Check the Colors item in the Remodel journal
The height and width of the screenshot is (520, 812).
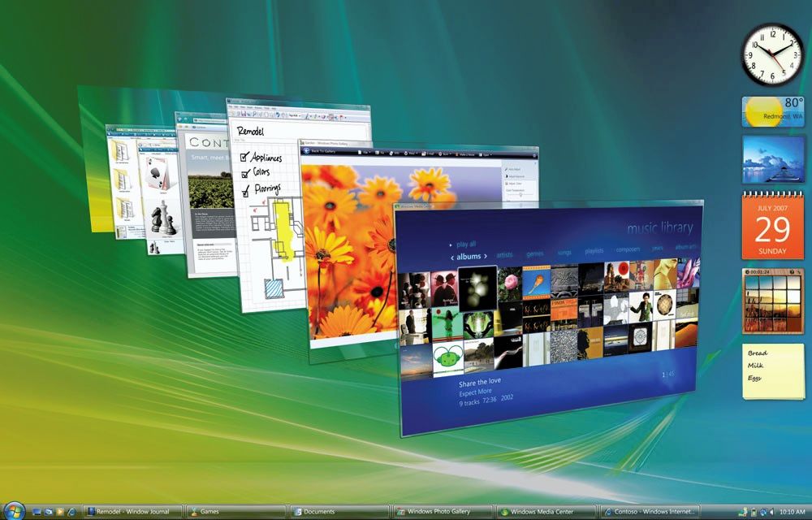point(244,174)
